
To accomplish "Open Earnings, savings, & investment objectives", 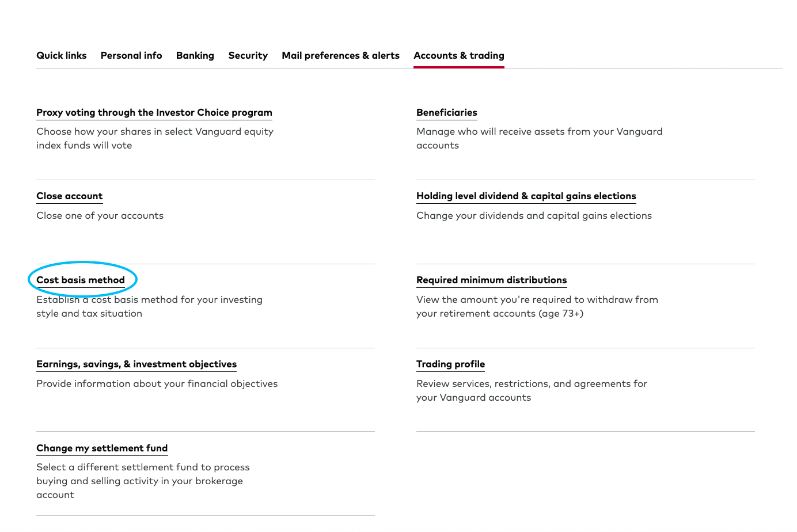I will click(x=136, y=364).
